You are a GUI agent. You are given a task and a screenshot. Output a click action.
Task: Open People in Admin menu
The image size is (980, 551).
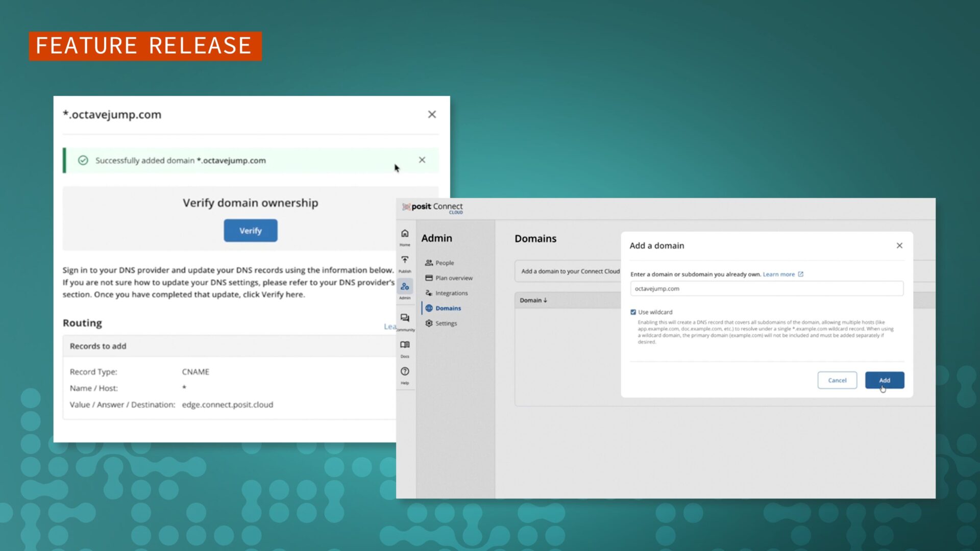tap(444, 263)
